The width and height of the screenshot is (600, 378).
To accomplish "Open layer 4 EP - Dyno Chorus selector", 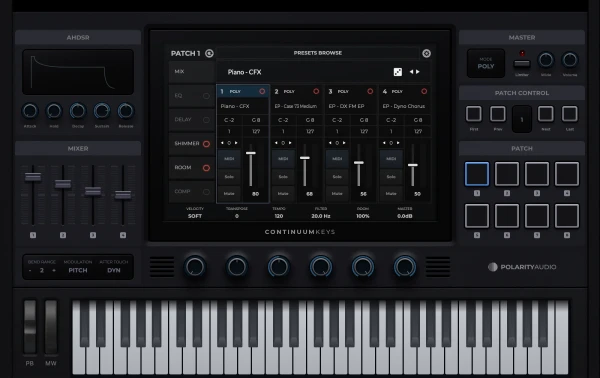I will 405,106.
